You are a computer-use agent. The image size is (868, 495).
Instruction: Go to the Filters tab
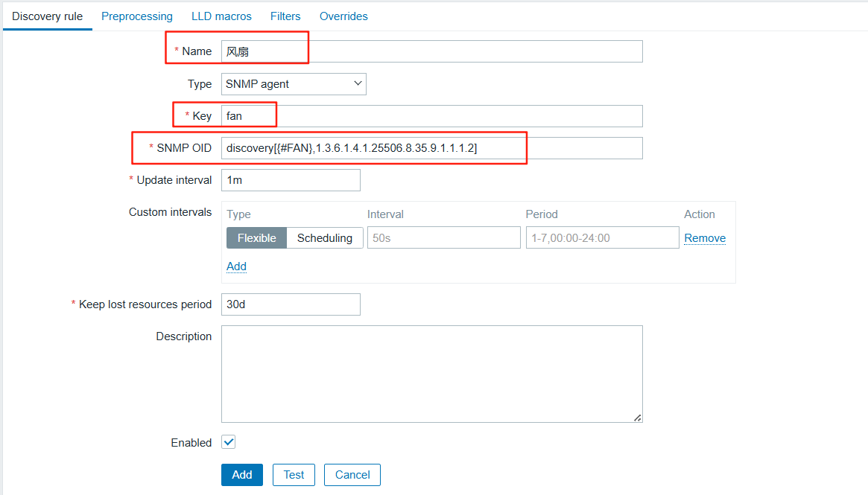285,16
